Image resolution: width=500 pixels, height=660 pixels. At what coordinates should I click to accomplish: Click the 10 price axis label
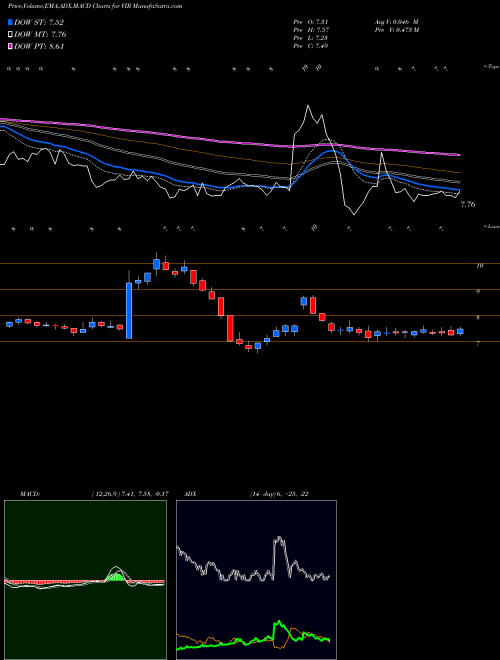point(479,266)
